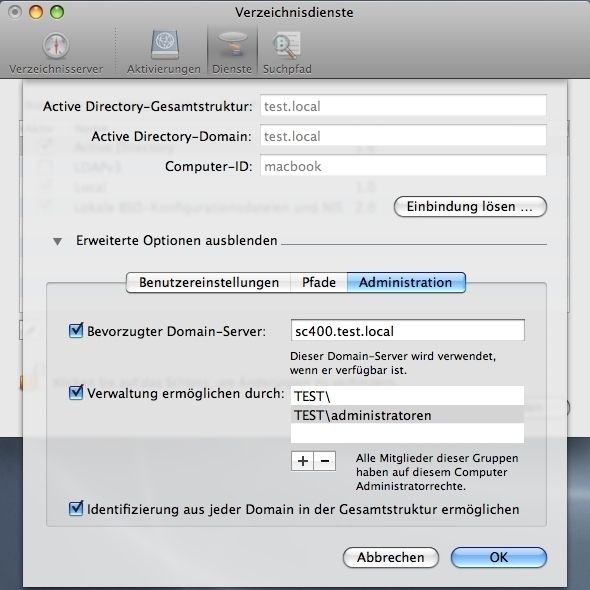Toggle Bevorzugter Domain-Server checkbox
Viewport: 590px width, 590px height.
point(76,330)
